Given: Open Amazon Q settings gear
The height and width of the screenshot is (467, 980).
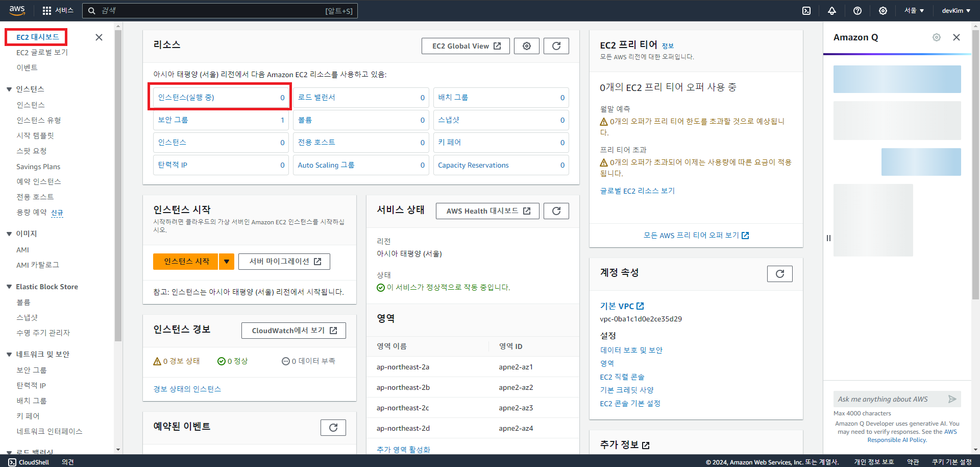Looking at the screenshot, I should tap(937, 37).
